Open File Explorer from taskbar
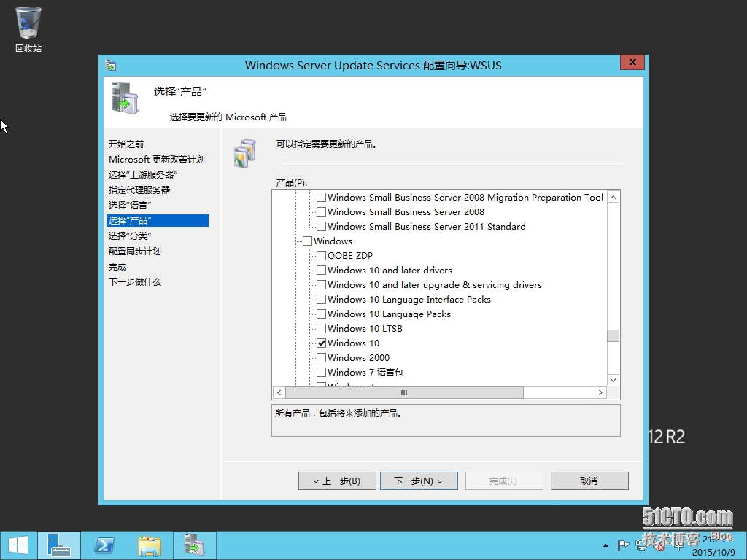The width and height of the screenshot is (747, 560). pos(149,545)
